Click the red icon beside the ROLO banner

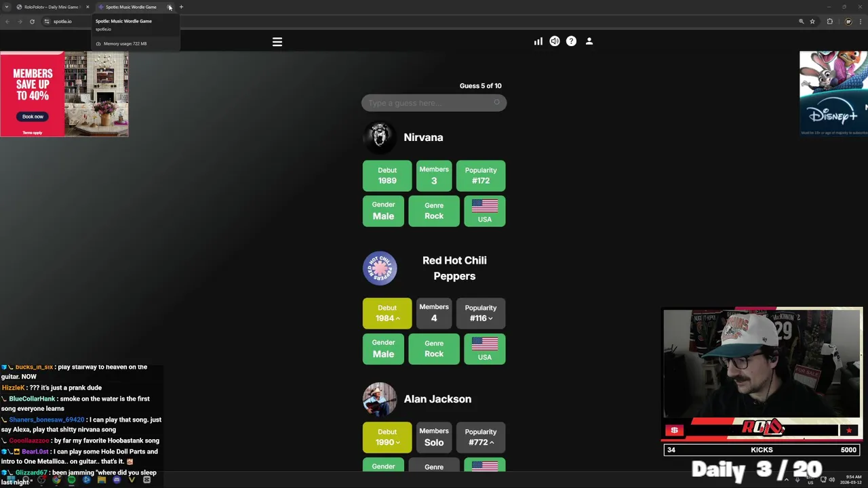coord(674,430)
